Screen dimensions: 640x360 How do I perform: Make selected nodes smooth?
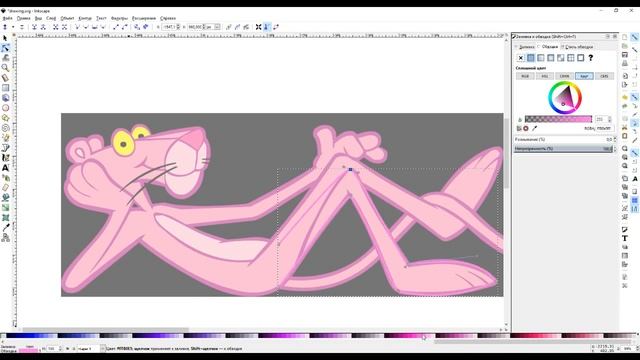tap(86, 27)
